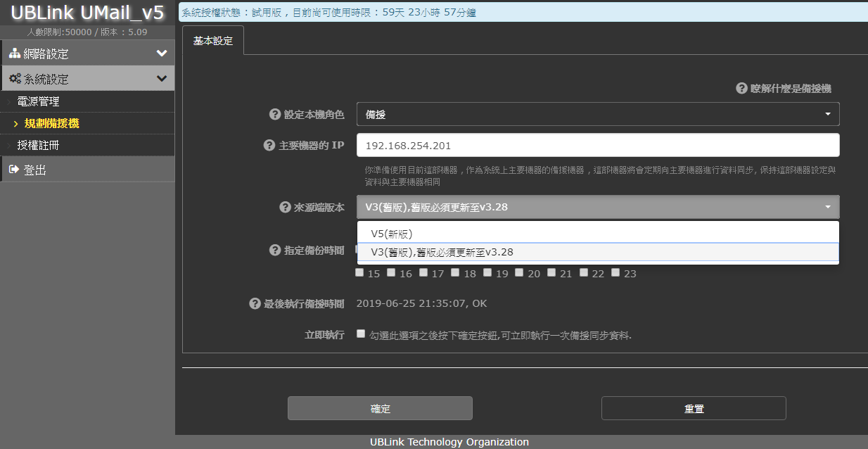
Task: Click help icon next to 指定備份時間
Action: (275, 251)
